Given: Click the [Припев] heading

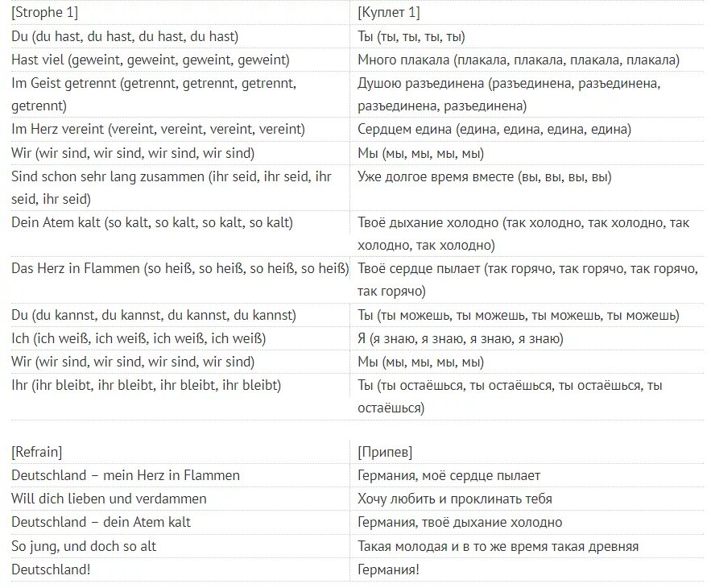Looking at the screenshot, I should tap(385, 452).
